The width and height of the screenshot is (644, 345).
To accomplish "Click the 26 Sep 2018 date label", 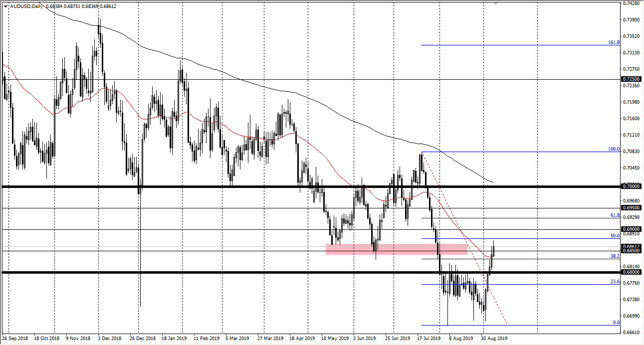I will point(16,338).
